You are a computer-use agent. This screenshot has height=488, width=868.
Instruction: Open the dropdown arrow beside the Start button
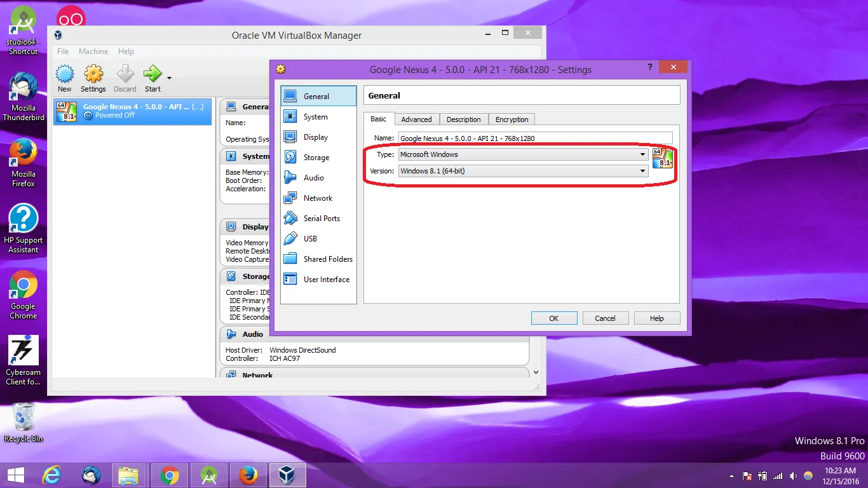[169, 78]
